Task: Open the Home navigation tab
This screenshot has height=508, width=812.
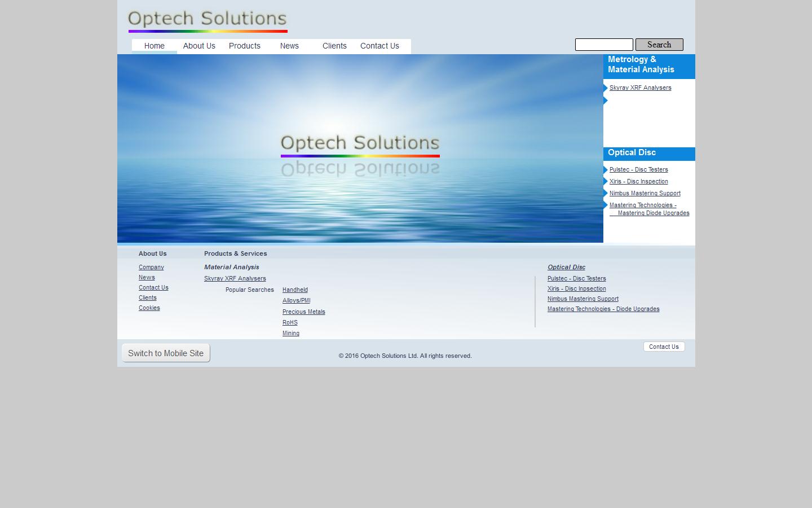Action: coord(154,46)
